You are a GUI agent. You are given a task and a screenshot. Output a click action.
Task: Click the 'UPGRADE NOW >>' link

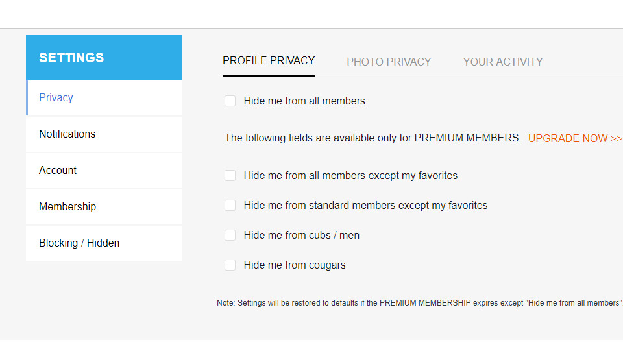coord(575,138)
